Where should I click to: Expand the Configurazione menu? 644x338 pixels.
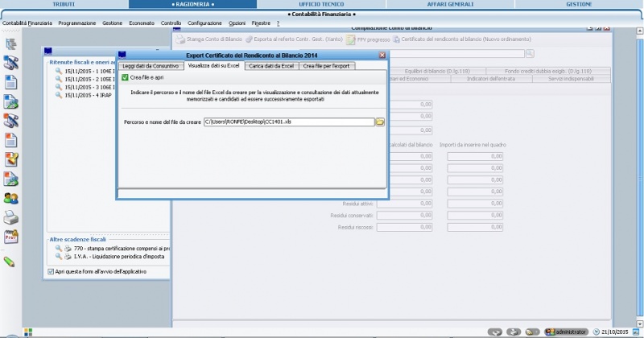[x=204, y=23]
